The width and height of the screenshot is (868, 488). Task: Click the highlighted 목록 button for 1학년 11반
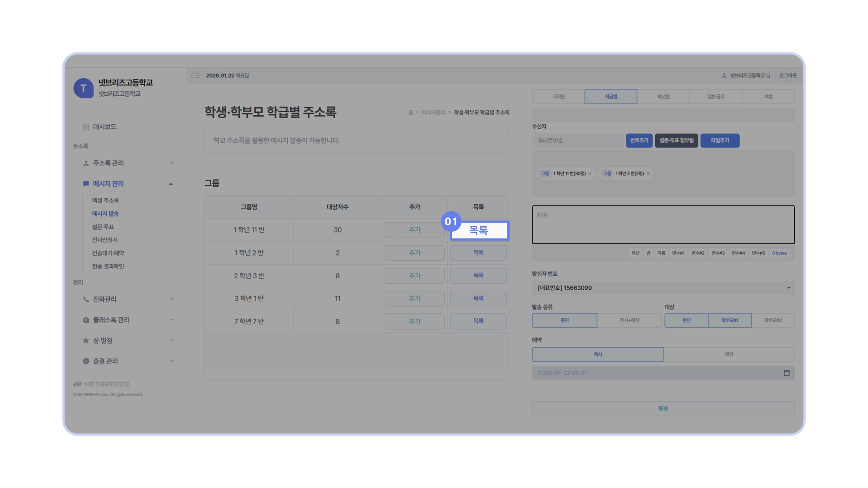click(x=479, y=230)
